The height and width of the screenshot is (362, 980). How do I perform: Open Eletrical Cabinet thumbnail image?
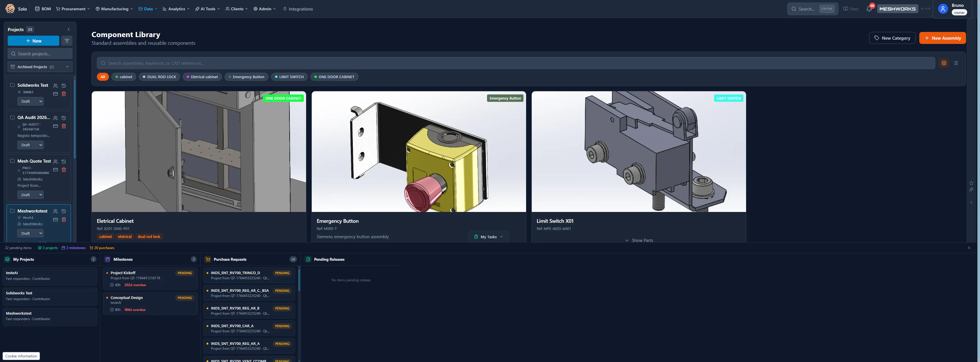click(199, 151)
